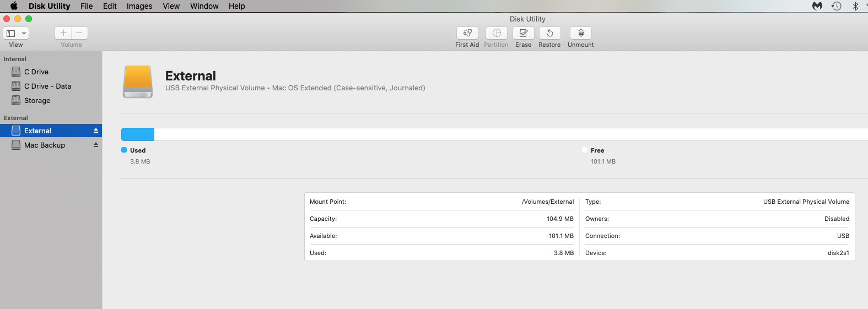Open the Window menu
The height and width of the screenshot is (309, 868).
coord(204,6)
